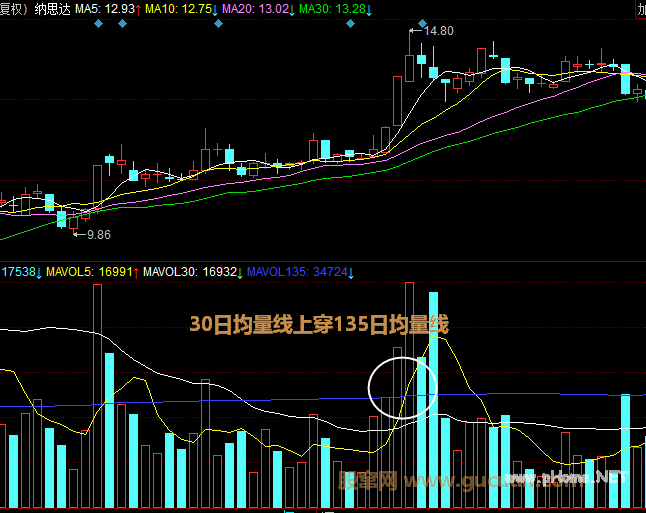
Task: Click the diamond marker below the MA30 label
Action: pos(350,24)
